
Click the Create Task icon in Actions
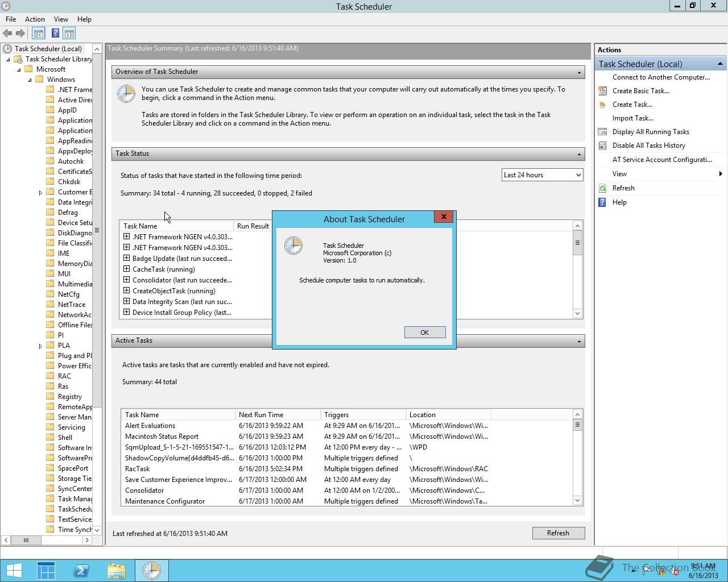[x=602, y=105]
